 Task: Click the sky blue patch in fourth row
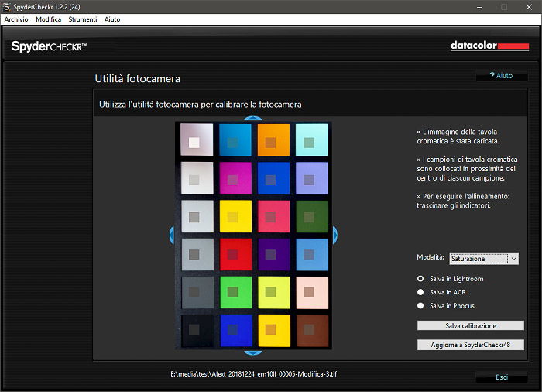coord(312,254)
